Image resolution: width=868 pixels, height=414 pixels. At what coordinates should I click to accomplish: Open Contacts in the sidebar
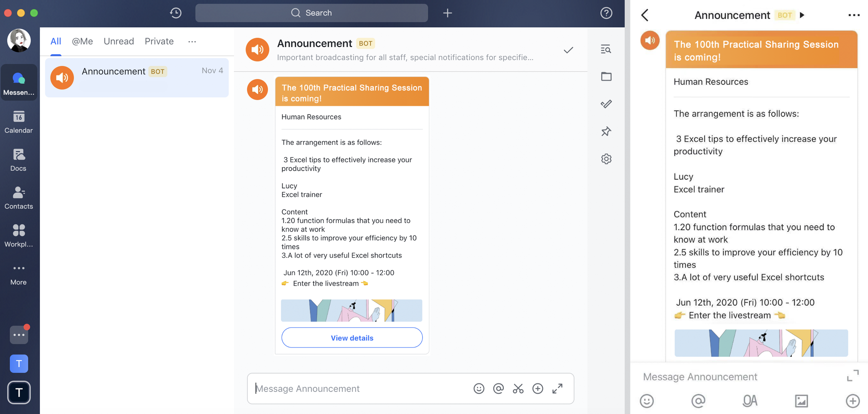(x=18, y=198)
